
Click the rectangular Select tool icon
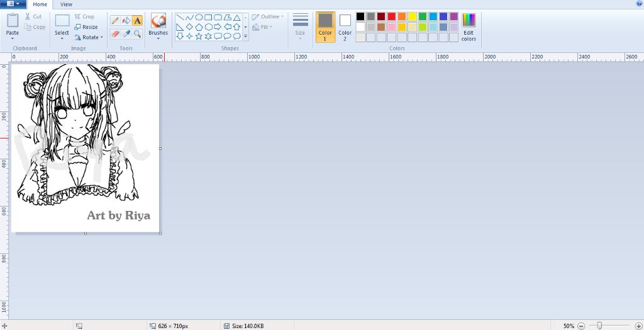[62, 21]
